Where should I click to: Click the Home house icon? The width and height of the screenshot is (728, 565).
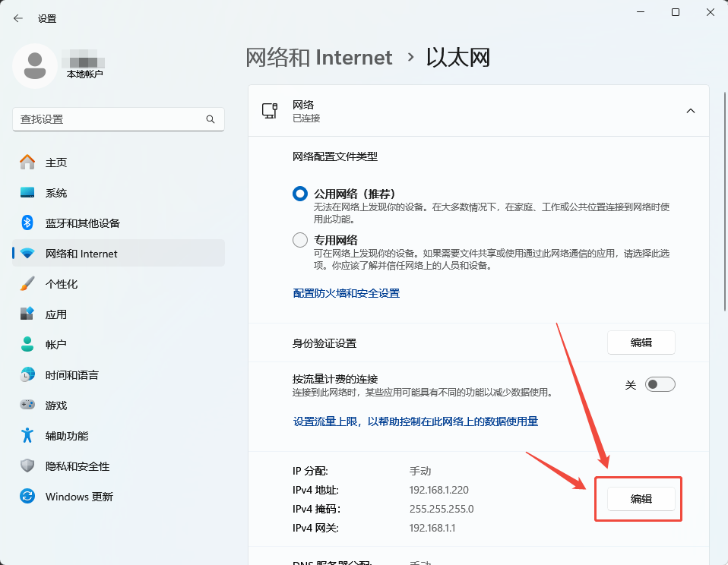[27, 162]
